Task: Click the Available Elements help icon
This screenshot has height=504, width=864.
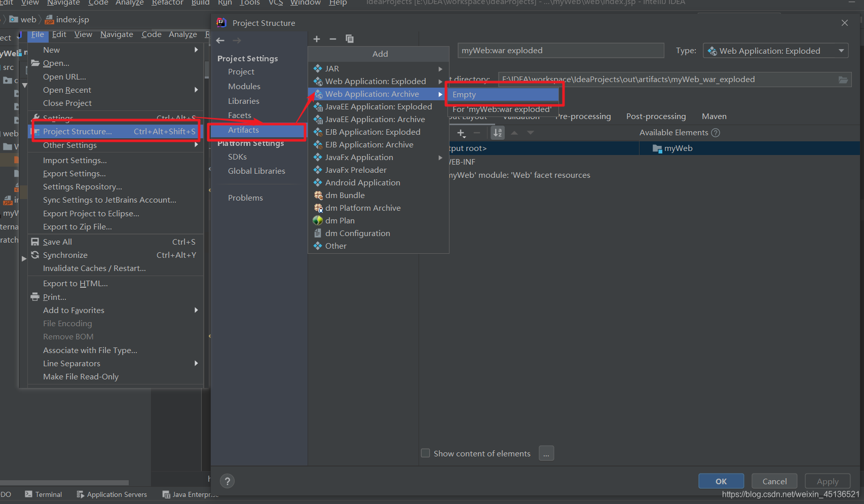Action: (x=716, y=133)
